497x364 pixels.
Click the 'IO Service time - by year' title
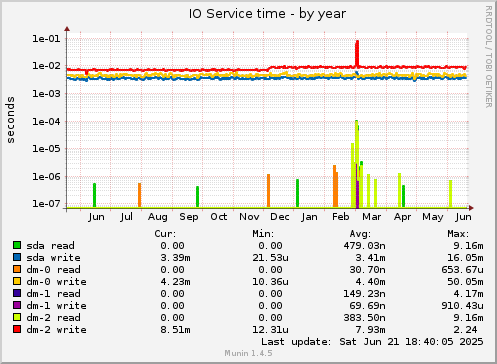pyautogui.click(x=267, y=14)
